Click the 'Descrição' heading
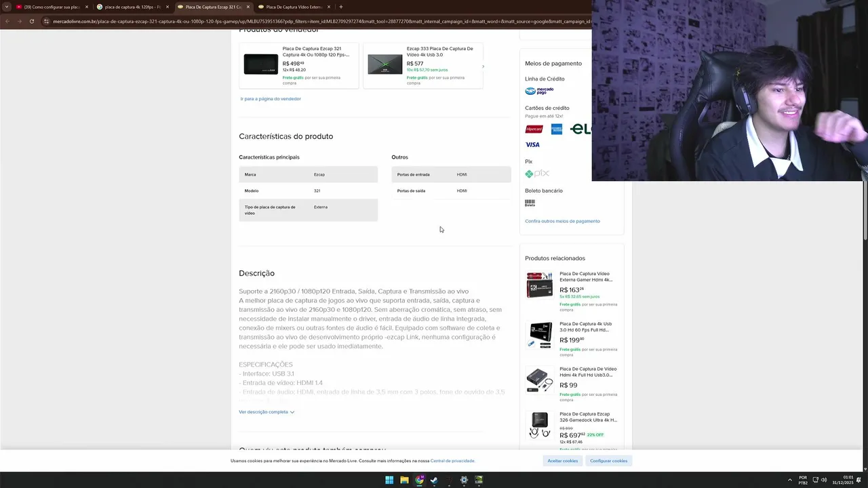This screenshot has height=488, width=868. [x=256, y=273]
